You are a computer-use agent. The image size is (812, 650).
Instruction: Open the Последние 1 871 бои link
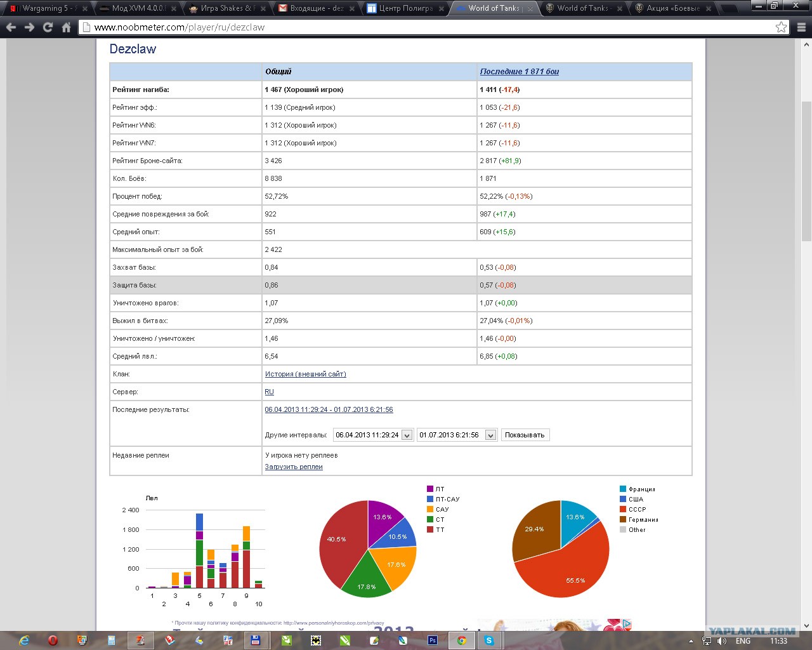pyautogui.click(x=519, y=72)
